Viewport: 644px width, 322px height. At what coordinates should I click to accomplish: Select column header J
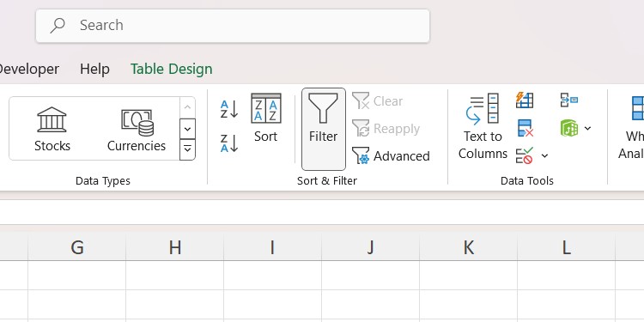tap(370, 247)
